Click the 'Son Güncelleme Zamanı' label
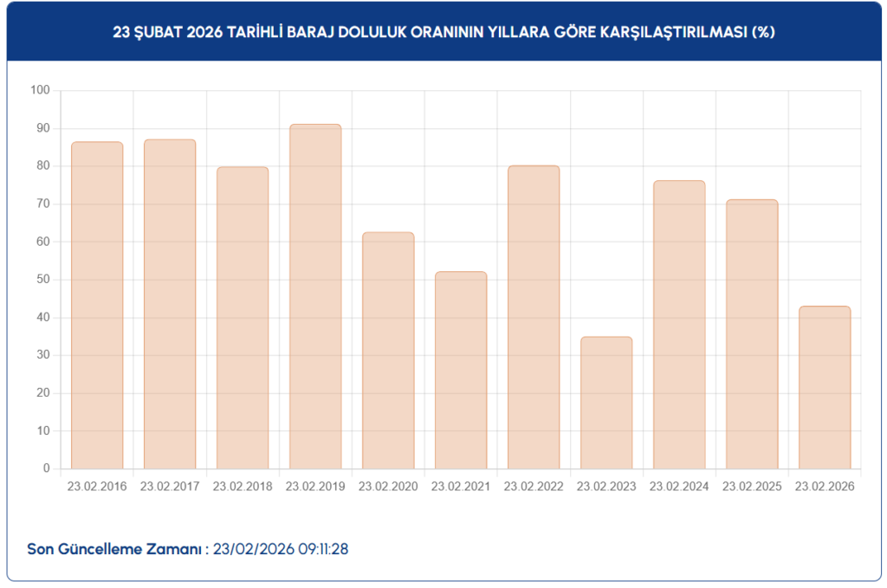 (118, 549)
